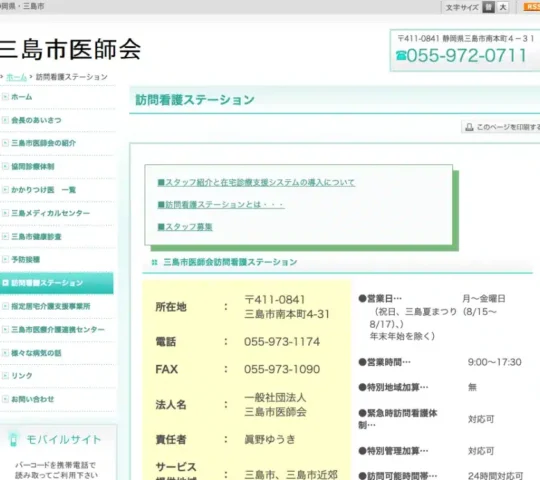Click arrow bullet beside 三島メディカルセンター

(x=5, y=213)
